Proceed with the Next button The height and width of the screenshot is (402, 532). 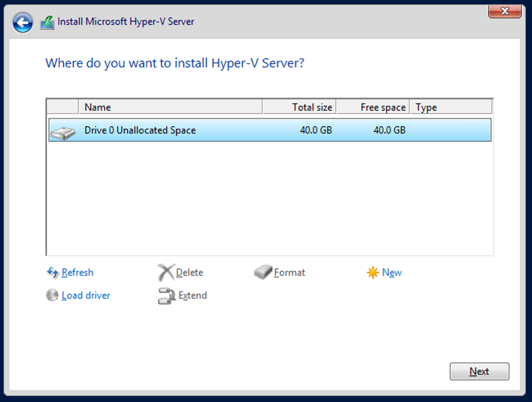(x=480, y=371)
